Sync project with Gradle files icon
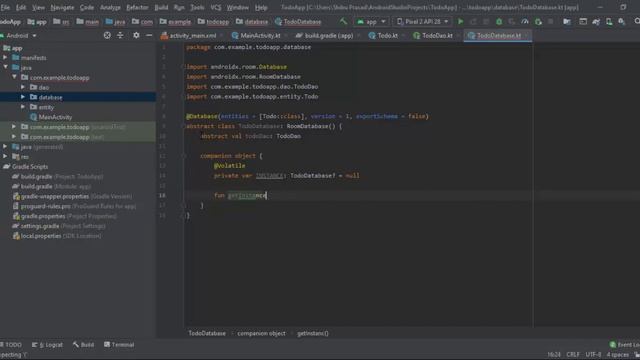This screenshot has width=640, height=360. 596,21
